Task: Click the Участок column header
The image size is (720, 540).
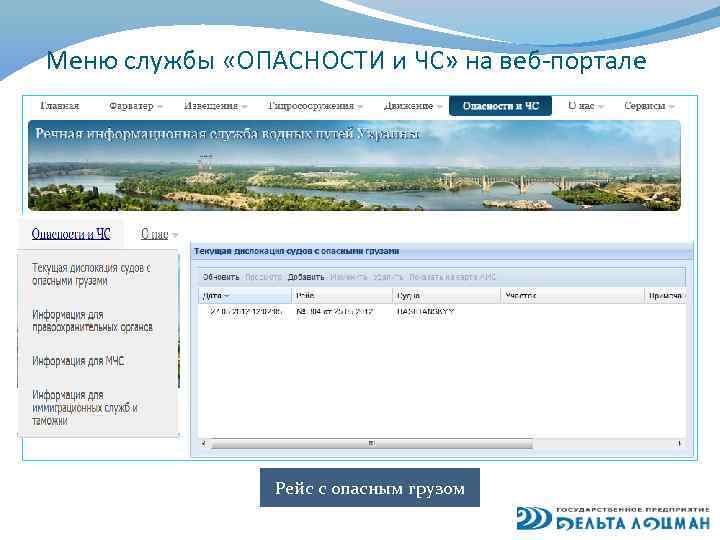Action: (x=573, y=296)
